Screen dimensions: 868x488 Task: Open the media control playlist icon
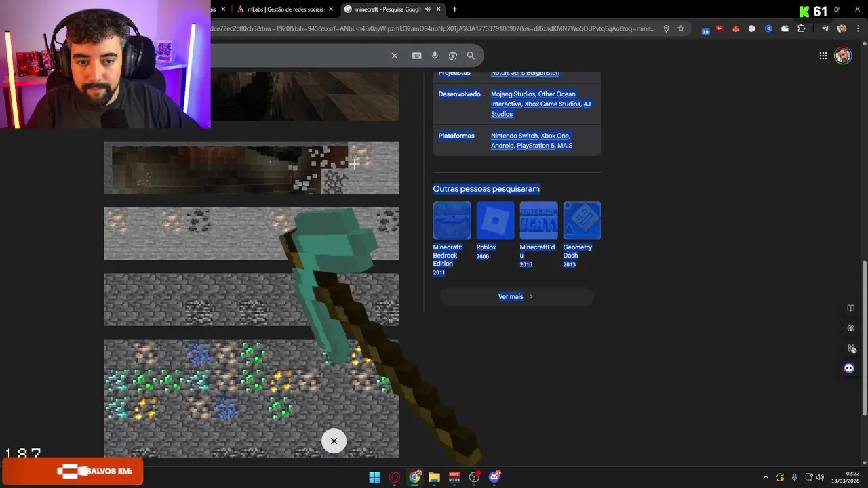pos(825,28)
